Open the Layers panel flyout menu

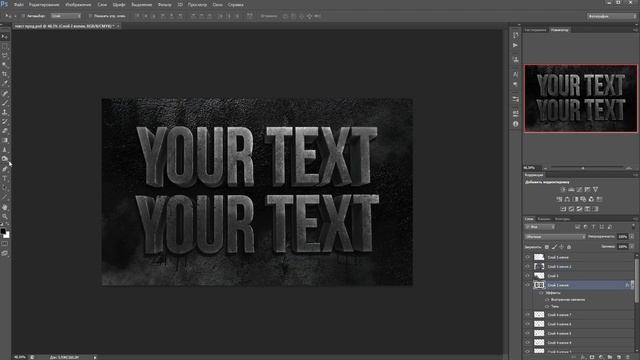(x=636, y=219)
